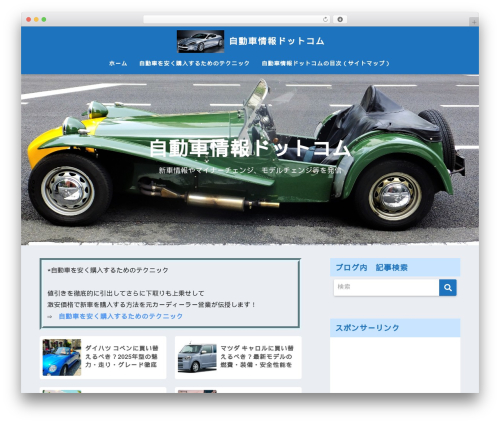Click the ブログ内 記事検索 heading
This screenshot has height=423, width=500.
(371, 267)
